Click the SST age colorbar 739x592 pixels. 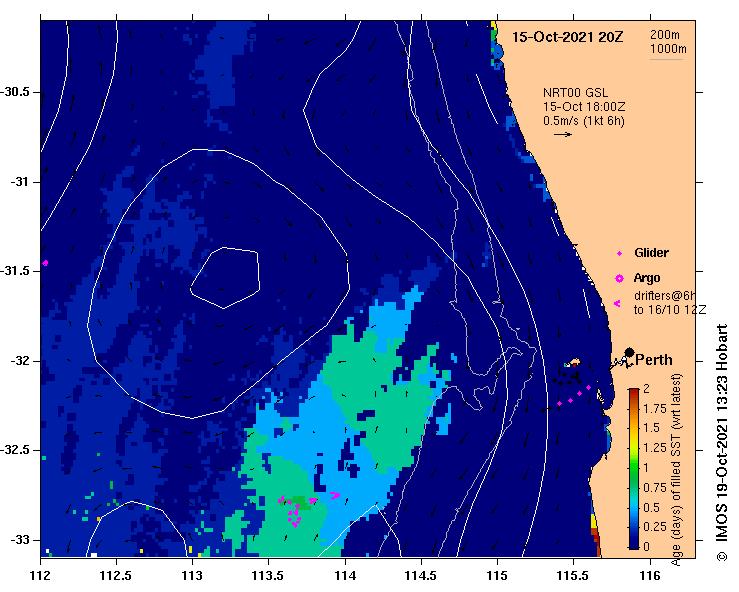(634, 469)
